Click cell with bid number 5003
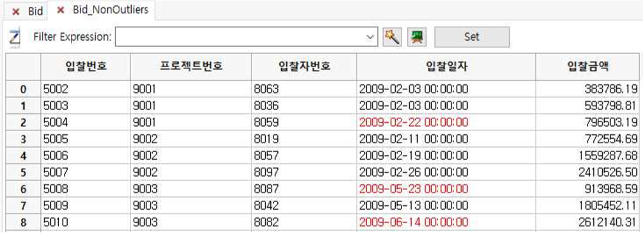The width and height of the screenshot is (644, 235). point(85,106)
